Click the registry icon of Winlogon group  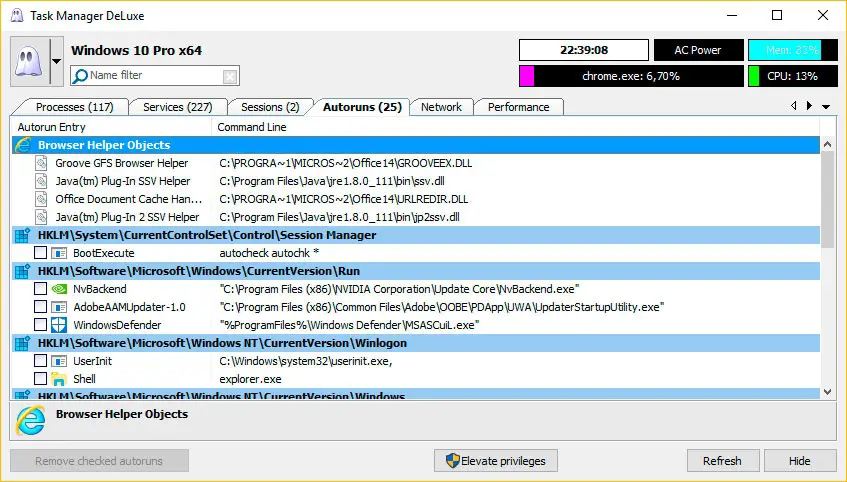point(23,343)
